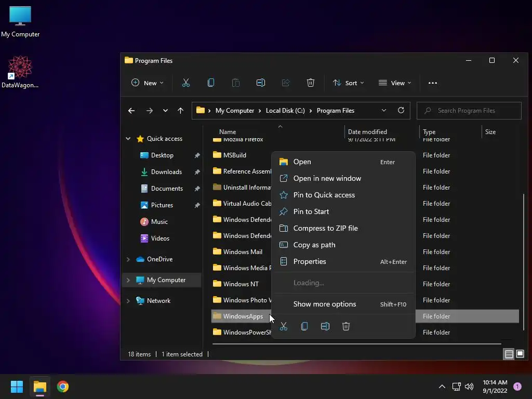This screenshot has width=532, height=399.
Task: Click the vertical scrollbar of file list
Action: [524, 261]
